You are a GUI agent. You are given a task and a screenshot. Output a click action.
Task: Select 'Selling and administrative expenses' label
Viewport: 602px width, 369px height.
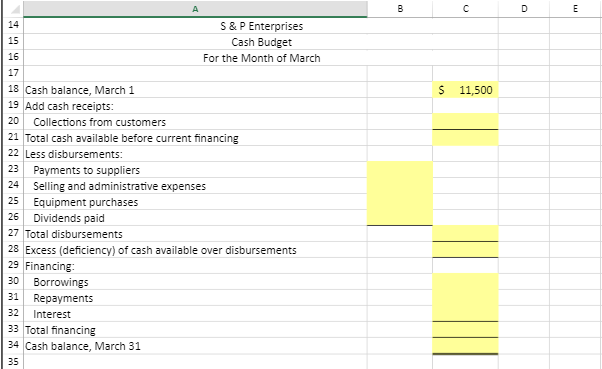click(119, 186)
